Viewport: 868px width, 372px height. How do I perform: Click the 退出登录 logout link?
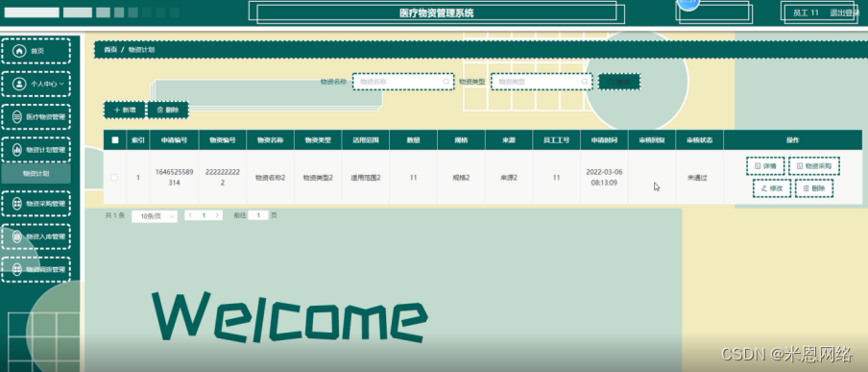pos(844,12)
